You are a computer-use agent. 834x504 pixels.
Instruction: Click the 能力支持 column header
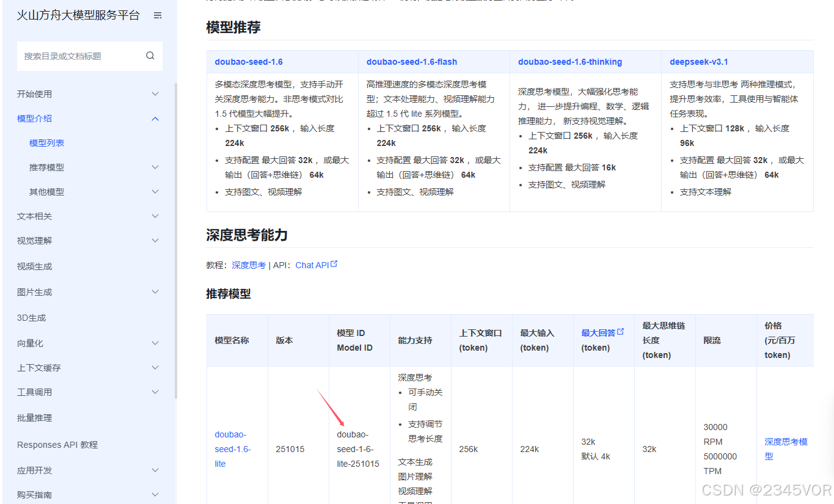415,340
